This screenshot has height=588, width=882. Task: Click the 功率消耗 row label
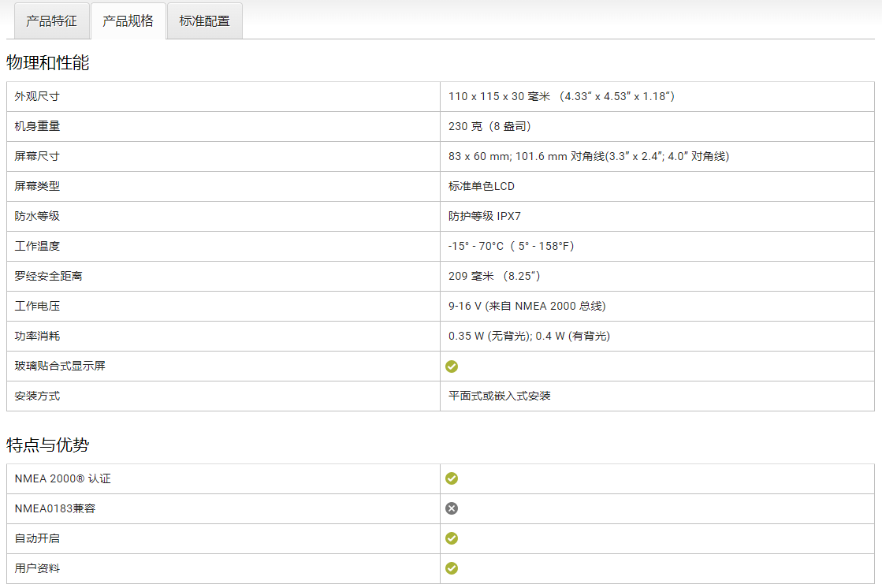[37, 336]
